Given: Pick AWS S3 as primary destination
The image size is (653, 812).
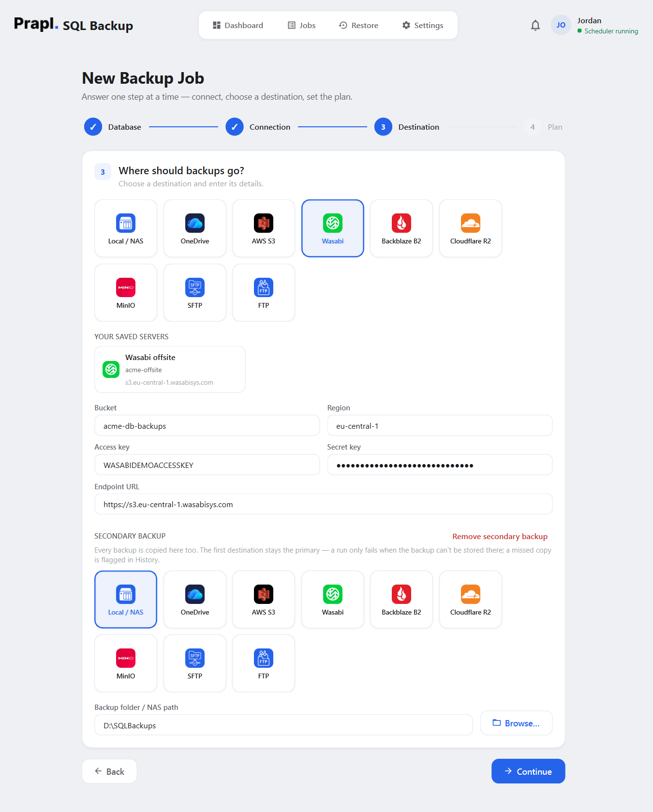Looking at the screenshot, I should (x=264, y=228).
